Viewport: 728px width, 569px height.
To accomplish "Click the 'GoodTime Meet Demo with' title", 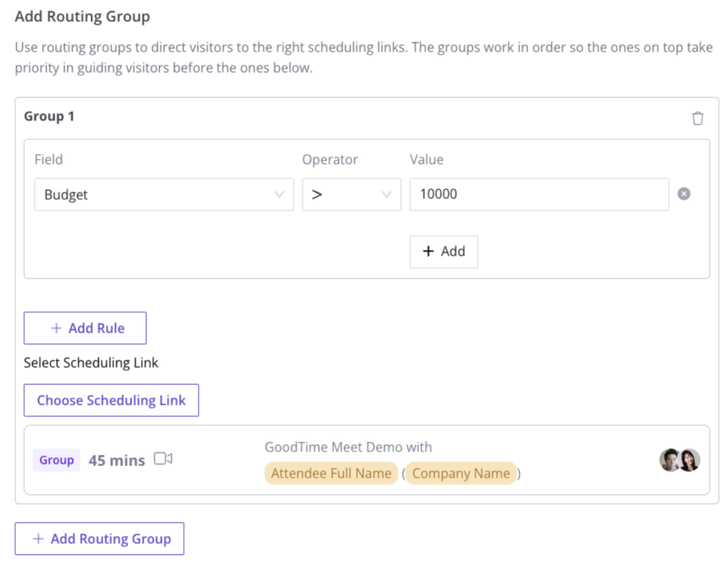I will click(x=348, y=447).
